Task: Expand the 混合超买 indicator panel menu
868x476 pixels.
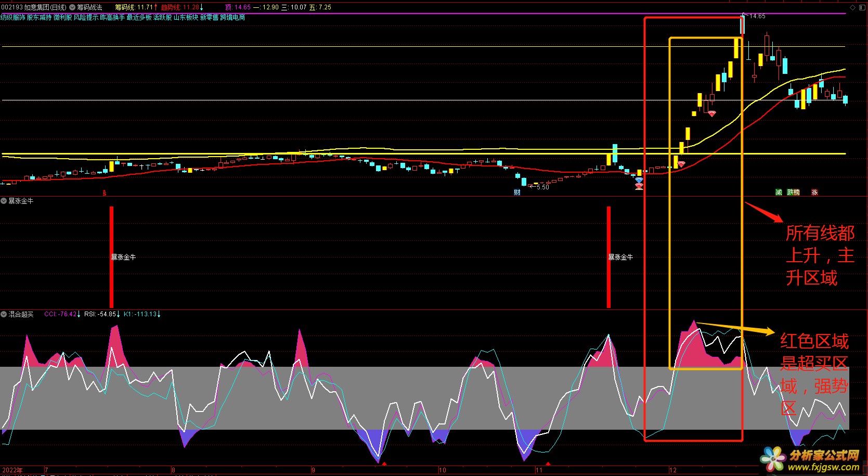Action: (x=4, y=314)
